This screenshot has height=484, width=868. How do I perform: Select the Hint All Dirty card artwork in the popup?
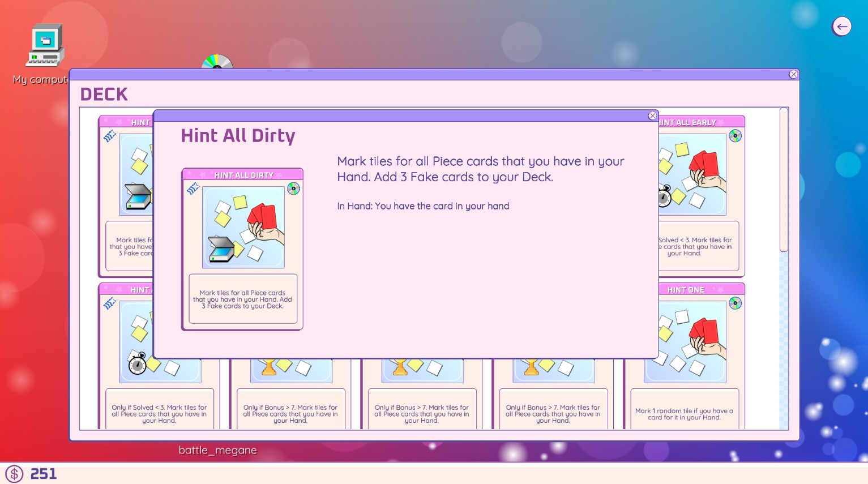(243, 227)
